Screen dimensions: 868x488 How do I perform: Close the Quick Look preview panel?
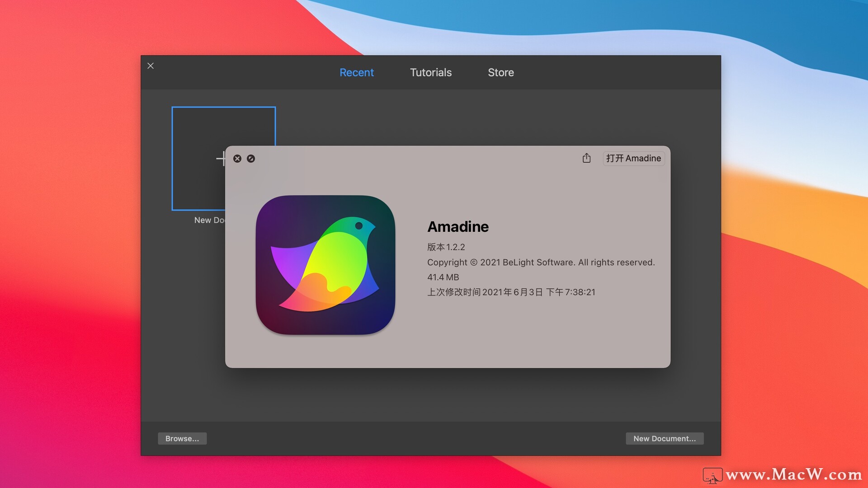(237, 159)
